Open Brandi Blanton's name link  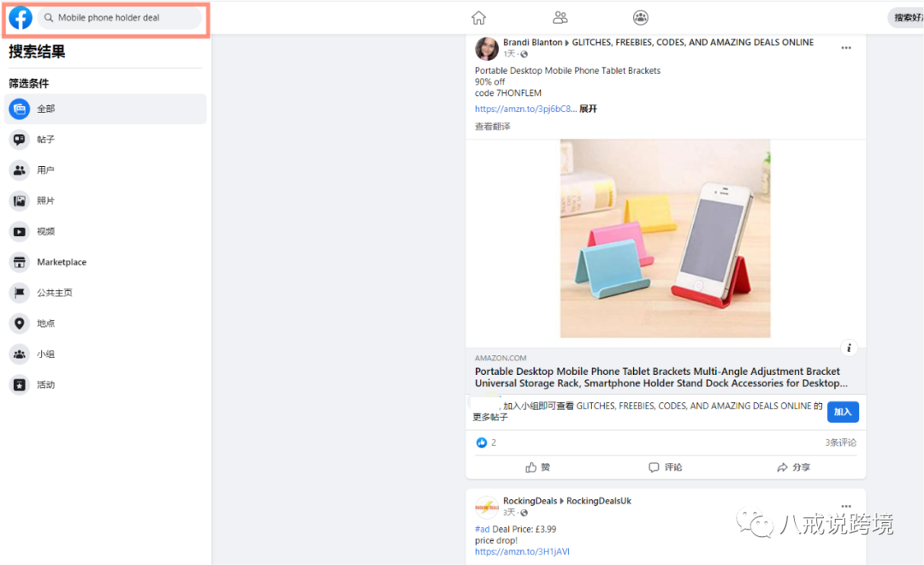pyautogui.click(x=533, y=43)
